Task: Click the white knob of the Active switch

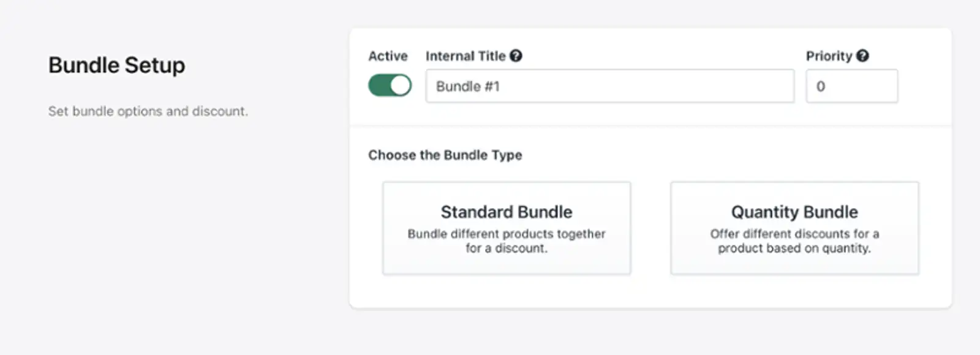Action: 400,86
